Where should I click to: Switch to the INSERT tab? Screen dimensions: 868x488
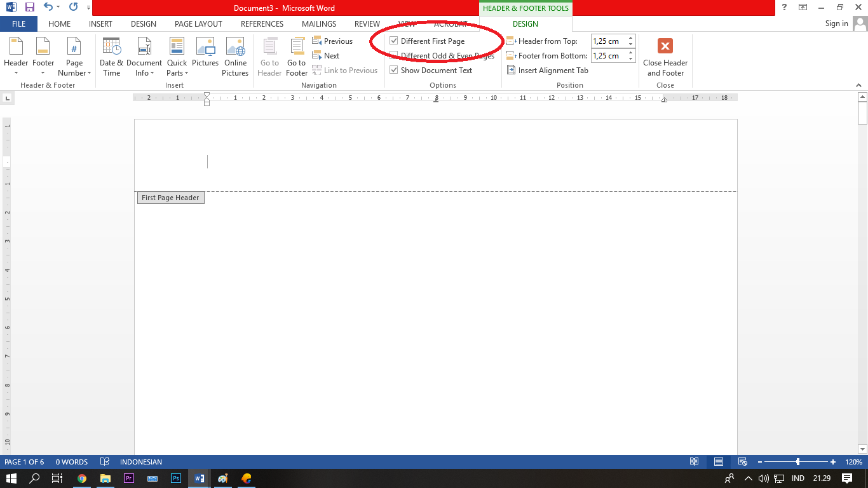pyautogui.click(x=100, y=24)
